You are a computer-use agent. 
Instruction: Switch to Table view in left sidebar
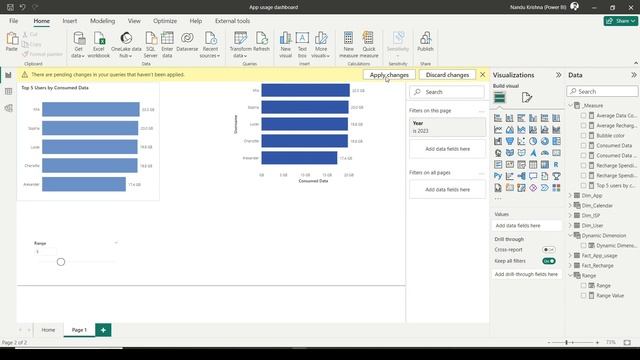click(8, 91)
